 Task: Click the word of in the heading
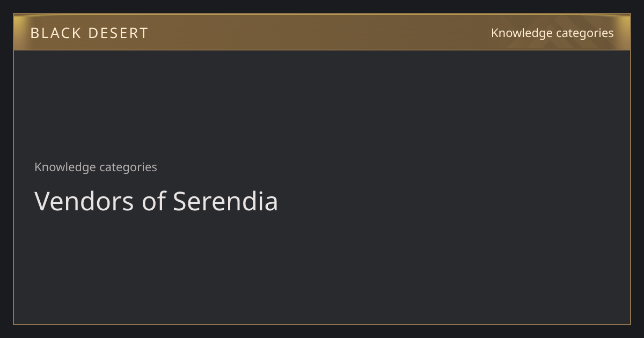[x=154, y=202]
